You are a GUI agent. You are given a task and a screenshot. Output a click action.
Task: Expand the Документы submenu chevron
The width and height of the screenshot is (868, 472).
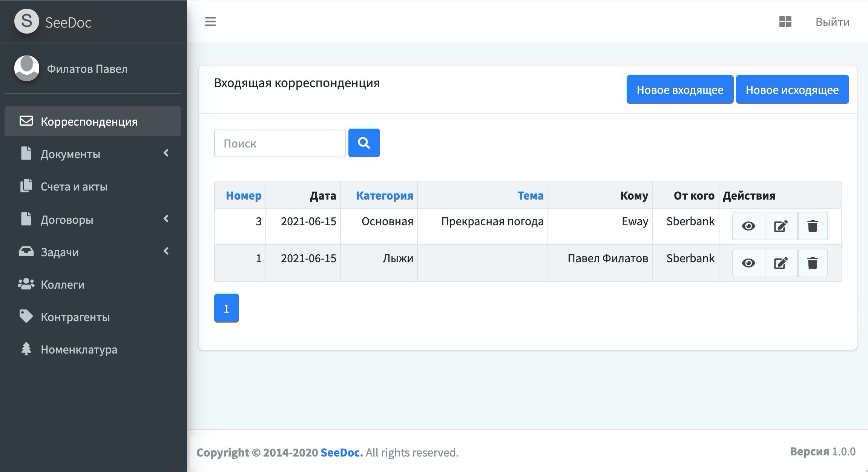click(166, 153)
